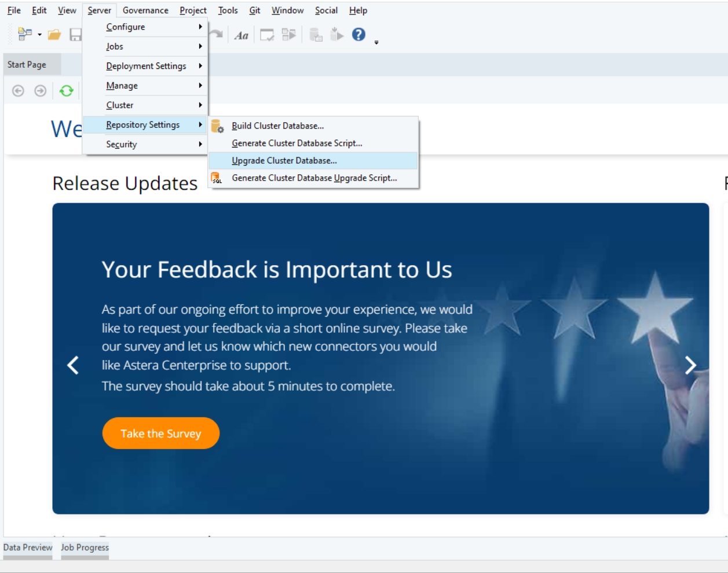Click the Your Feedback is Important to Us title
The height and width of the screenshot is (573, 728).
point(277,270)
